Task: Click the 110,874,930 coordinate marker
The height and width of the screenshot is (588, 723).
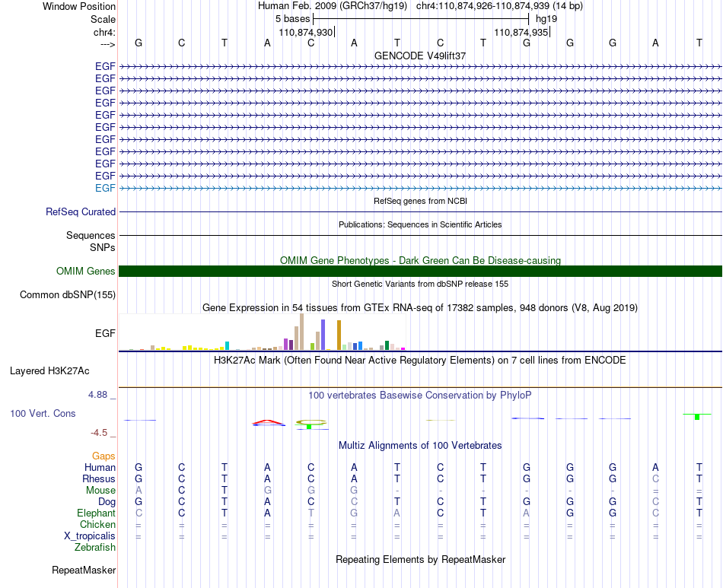Action: (305, 32)
